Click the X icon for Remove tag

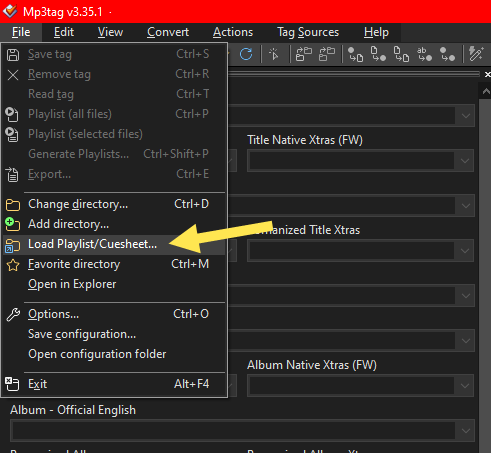[13, 75]
